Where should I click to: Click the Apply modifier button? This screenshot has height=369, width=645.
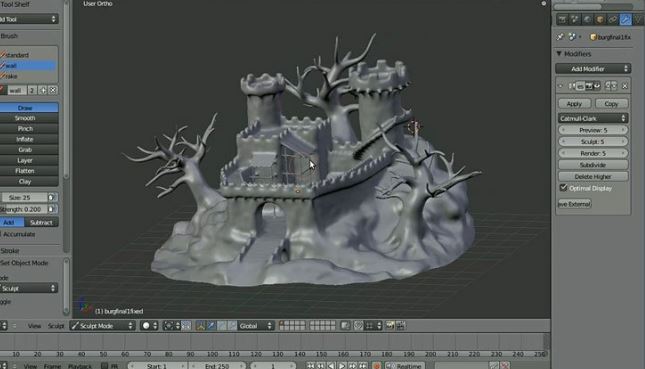[x=574, y=104]
